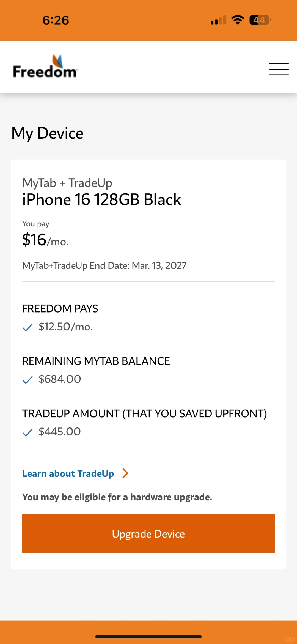Tap the checkmark next to $445.00
Image resolution: width=297 pixels, height=644 pixels.
(x=28, y=432)
